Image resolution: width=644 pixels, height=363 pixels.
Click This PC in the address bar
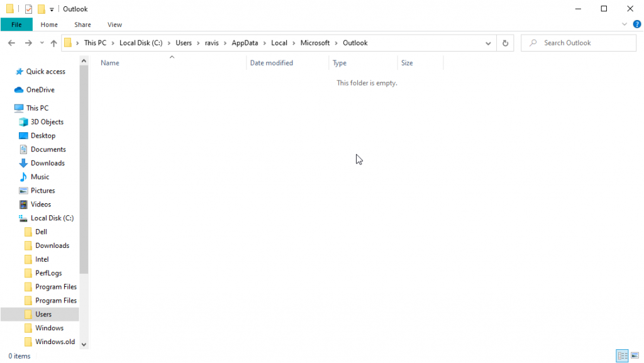coord(95,43)
